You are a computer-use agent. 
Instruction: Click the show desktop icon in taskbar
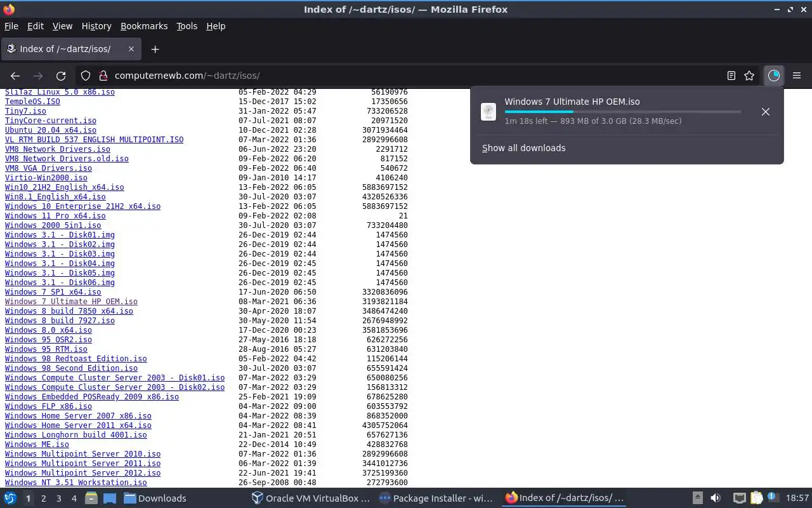(x=109, y=498)
